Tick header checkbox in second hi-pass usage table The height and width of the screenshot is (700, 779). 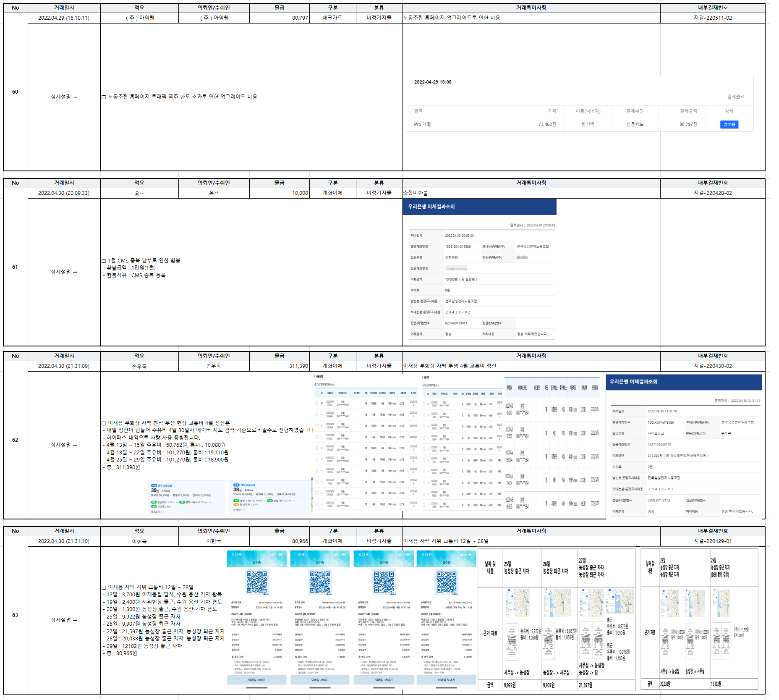click(424, 393)
